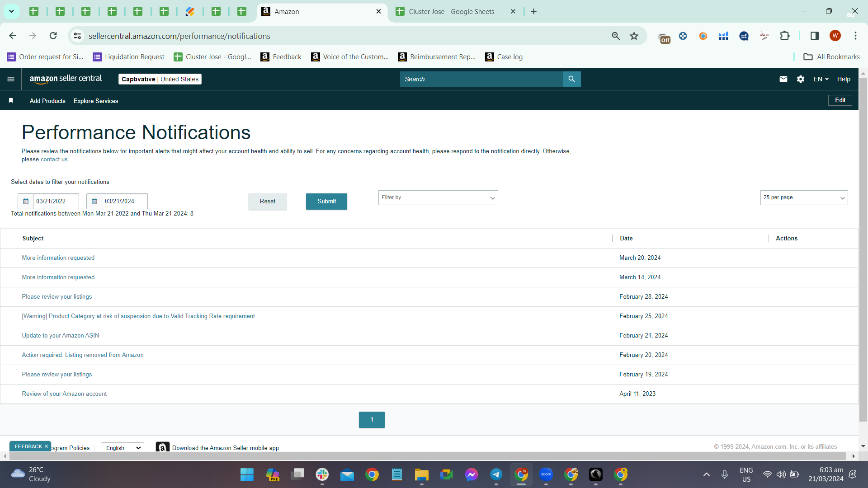Open File Explorer from the taskbar
This screenshot has width=868, height=488.
point(422,474)
